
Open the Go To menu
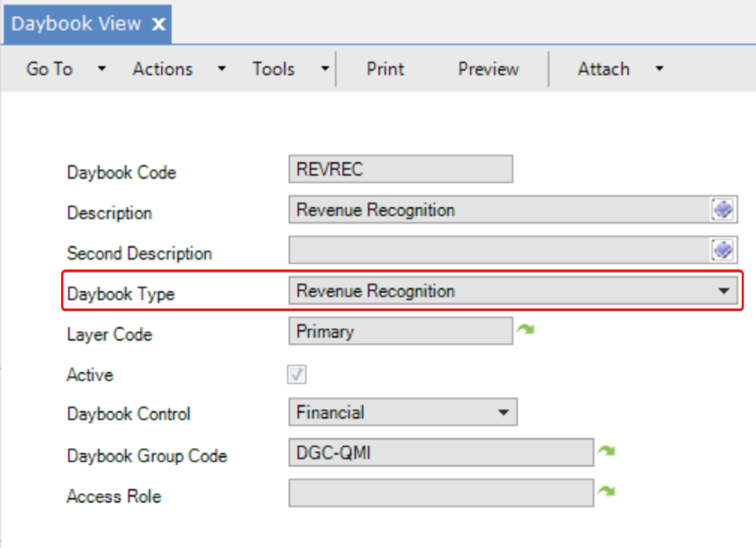49,69
